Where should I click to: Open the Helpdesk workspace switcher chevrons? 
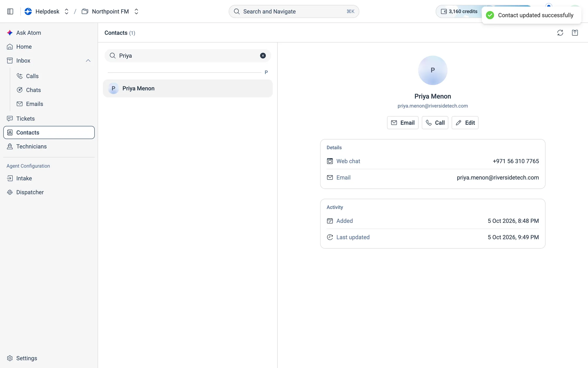pyautogui.click(x=66, y=11)
